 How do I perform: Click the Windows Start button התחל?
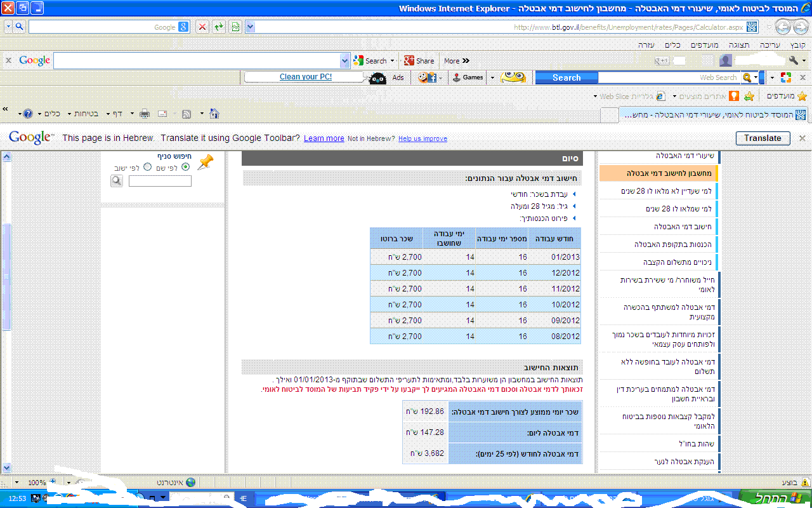pyautogui.click(x=775, y=498)
